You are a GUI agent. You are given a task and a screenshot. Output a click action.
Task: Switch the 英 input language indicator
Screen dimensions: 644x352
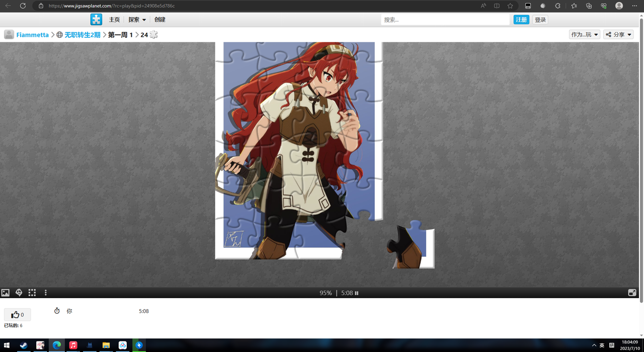click(x=602, y=345)
